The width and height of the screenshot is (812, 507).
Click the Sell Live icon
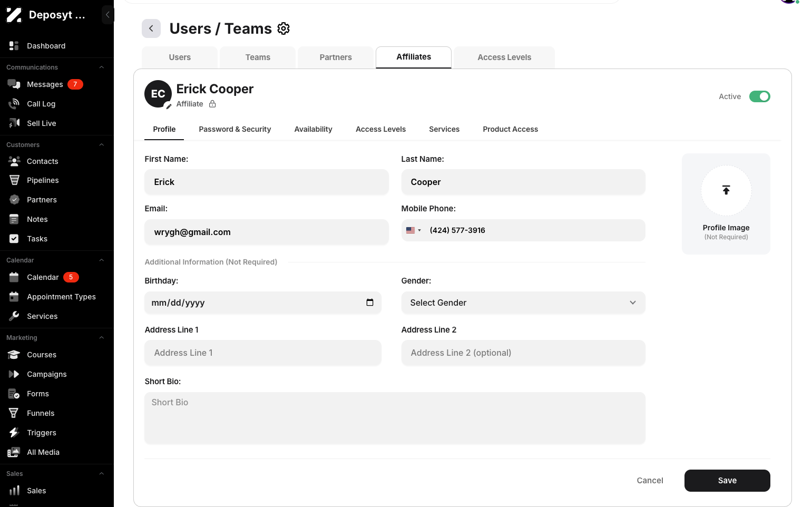(14, 123)
